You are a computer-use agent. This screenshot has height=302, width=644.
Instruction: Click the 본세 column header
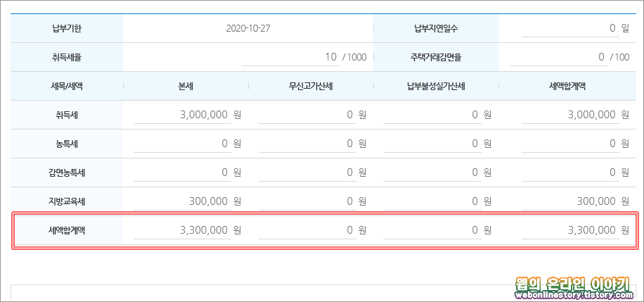click(186, 86)
